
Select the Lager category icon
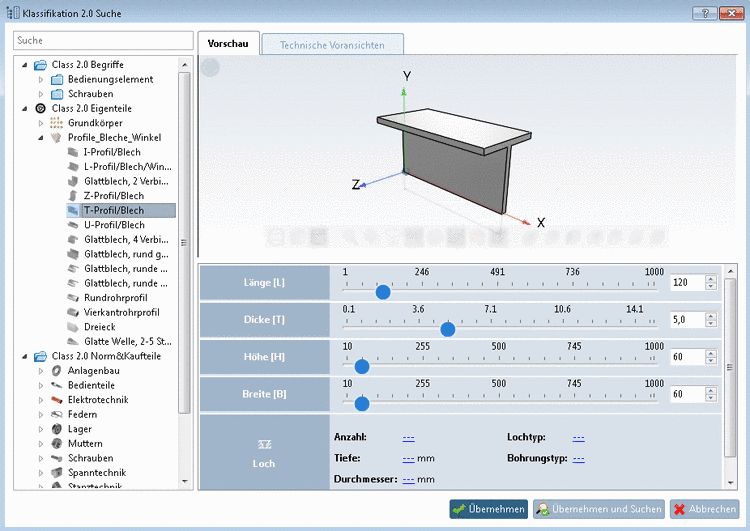[57, 429]
